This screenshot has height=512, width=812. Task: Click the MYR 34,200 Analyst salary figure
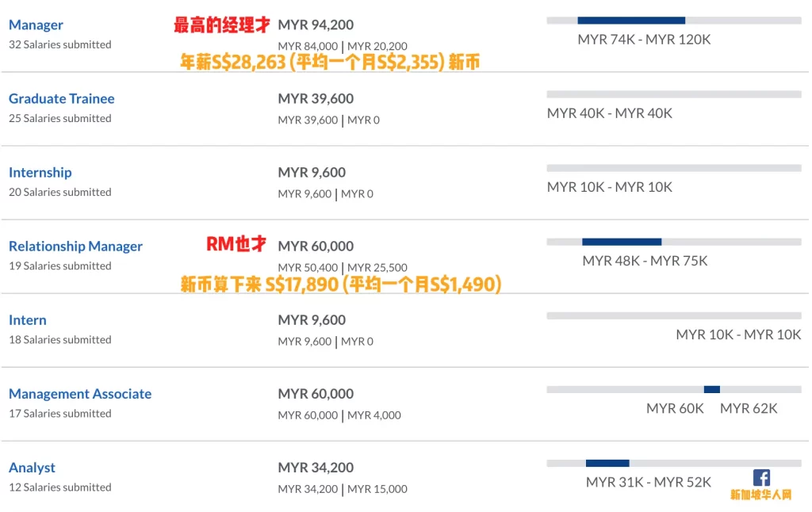coord(316,468)
